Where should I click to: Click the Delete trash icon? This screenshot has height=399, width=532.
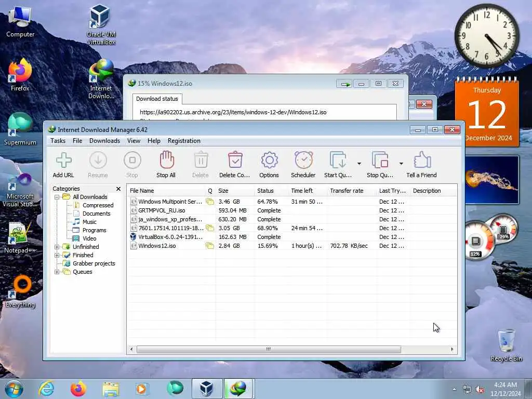[201, 160]
